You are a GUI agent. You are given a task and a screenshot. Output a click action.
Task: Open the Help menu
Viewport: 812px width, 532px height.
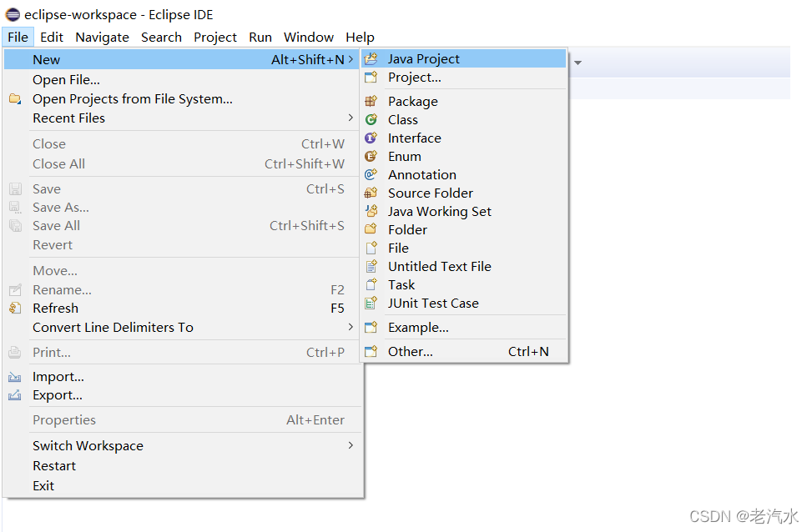tap(360, 38)
